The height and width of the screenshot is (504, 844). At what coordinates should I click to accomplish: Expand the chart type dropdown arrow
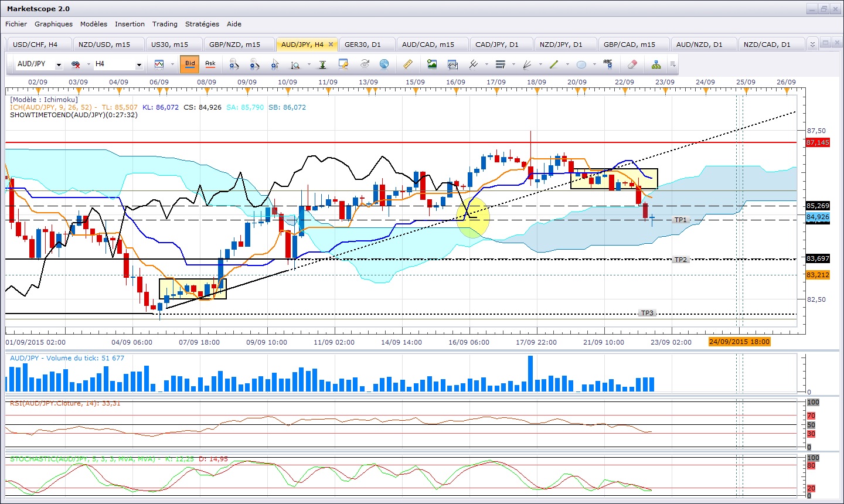point(172,64)
